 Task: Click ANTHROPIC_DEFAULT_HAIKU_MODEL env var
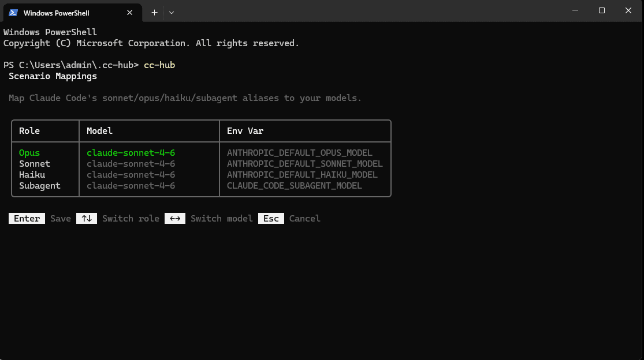point(302,175)
